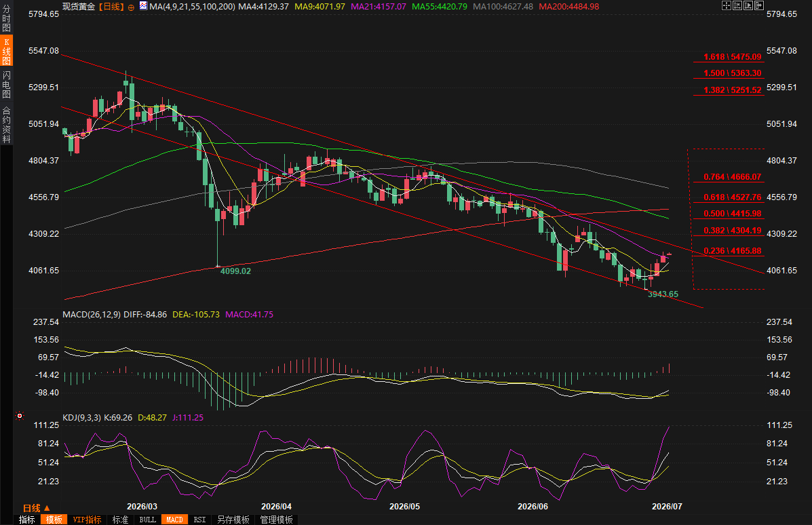Enable the RSI template indicator
Viewport: 812px width, 525px height.
200,520
